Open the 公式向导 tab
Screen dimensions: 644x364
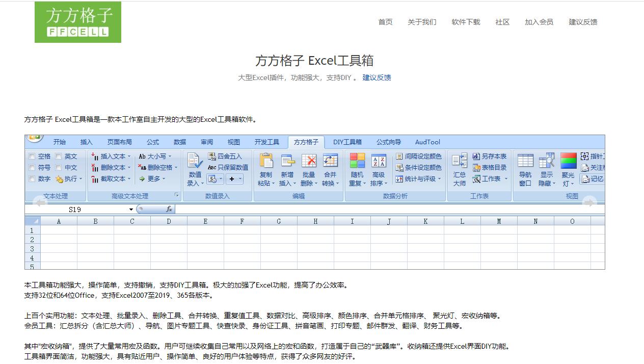coord(389,142)
